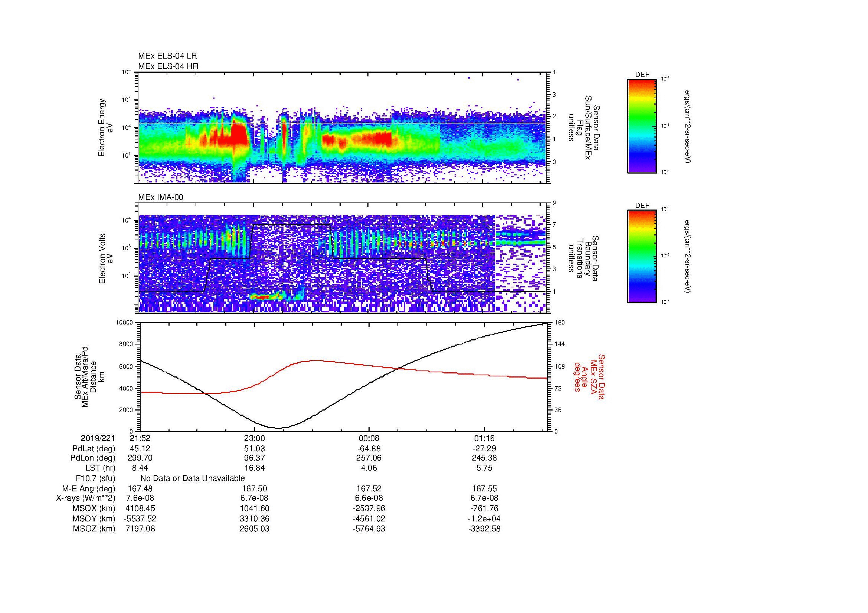Click MSOZ value '7197.08'
The height and width of the screenshot is (613, 868).
pyautogui.click(x=140, y=529)
